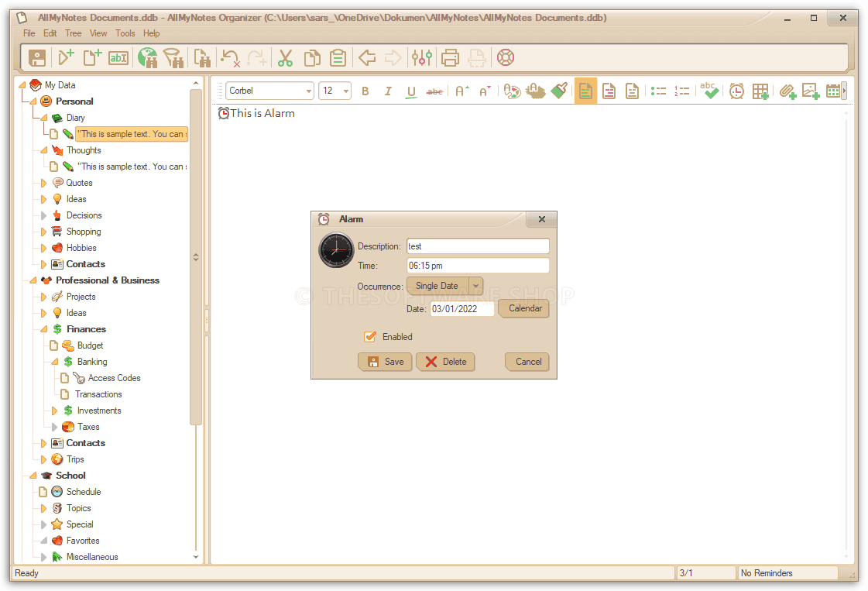Screen dimensions: 868x591
Task: Click the Copy toolbar icon
Action: coord(312,57)
